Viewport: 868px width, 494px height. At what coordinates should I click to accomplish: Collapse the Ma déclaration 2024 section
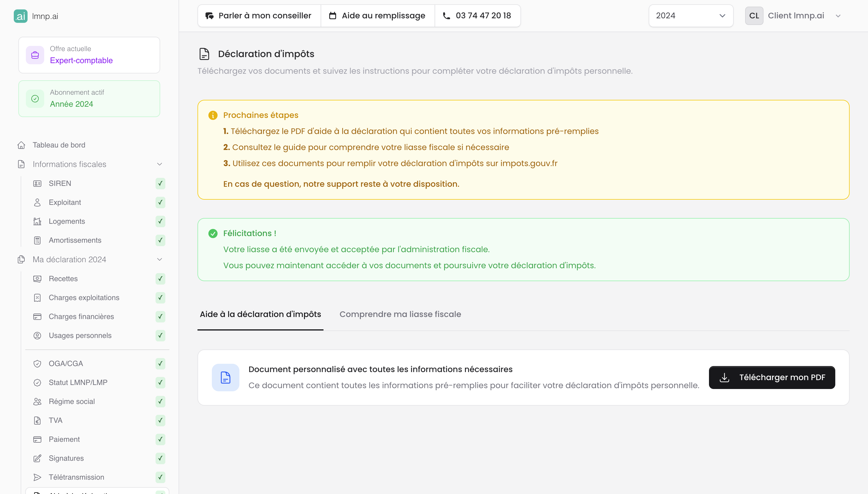point(160,260)
